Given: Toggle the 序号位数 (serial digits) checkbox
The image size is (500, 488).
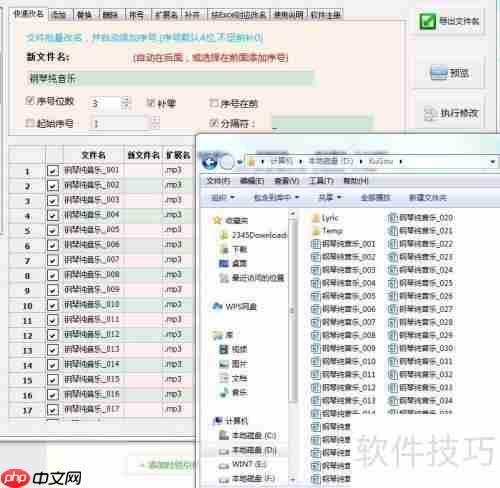Looking at the screenshot, I should pyautogui.click(x=30, y=101).
